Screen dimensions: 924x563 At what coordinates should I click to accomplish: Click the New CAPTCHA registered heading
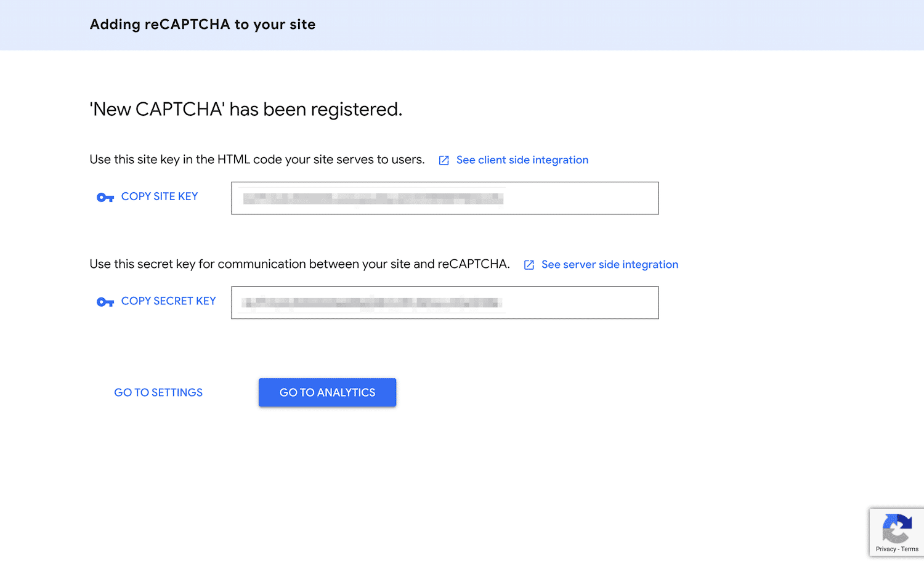click(x=245, y=109)
